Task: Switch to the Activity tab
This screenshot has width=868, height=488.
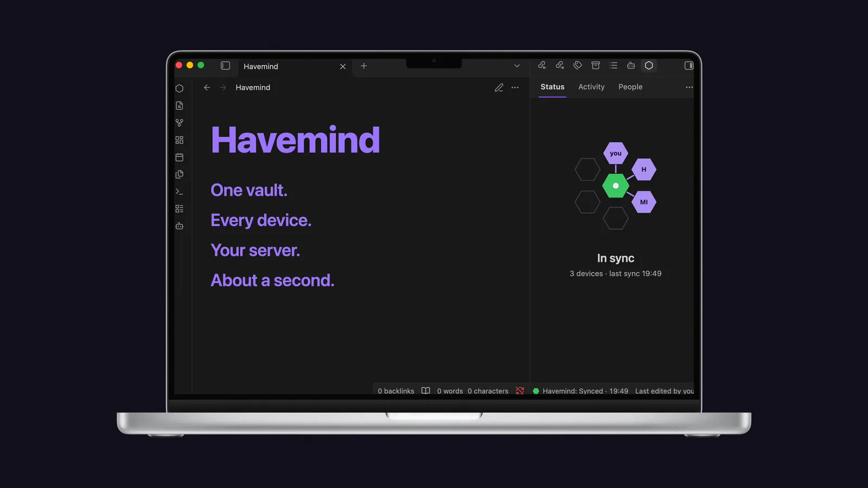Action: coord(591,87)
